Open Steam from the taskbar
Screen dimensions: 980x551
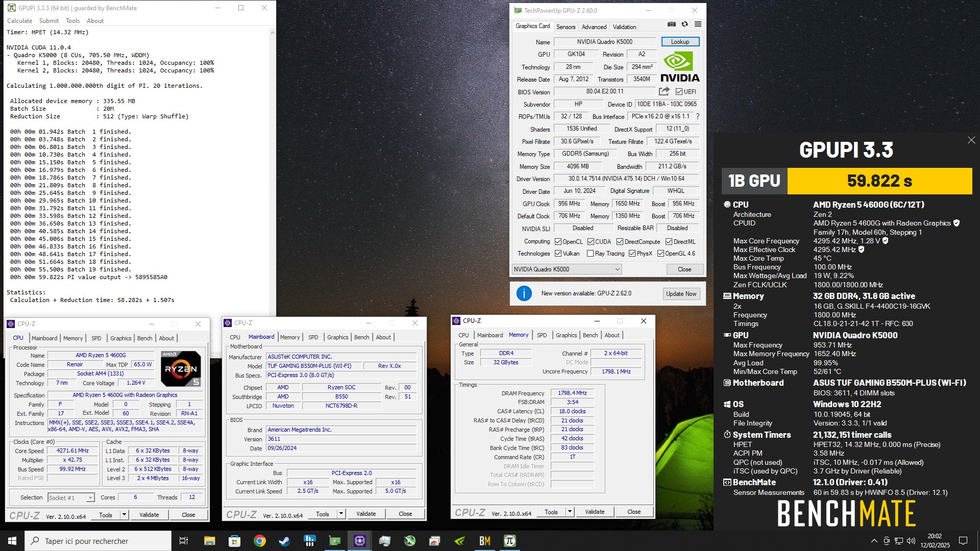(x=284, y=541)
